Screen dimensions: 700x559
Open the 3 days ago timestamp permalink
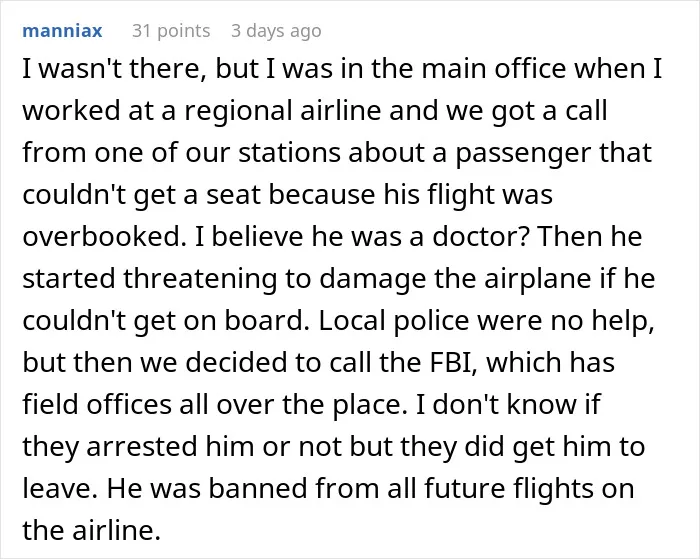pyautogui.click(x=276, y=31)
